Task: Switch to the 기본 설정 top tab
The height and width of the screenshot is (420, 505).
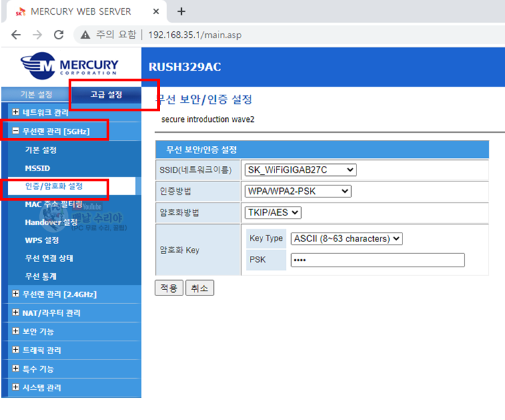Action: [36, 95]
